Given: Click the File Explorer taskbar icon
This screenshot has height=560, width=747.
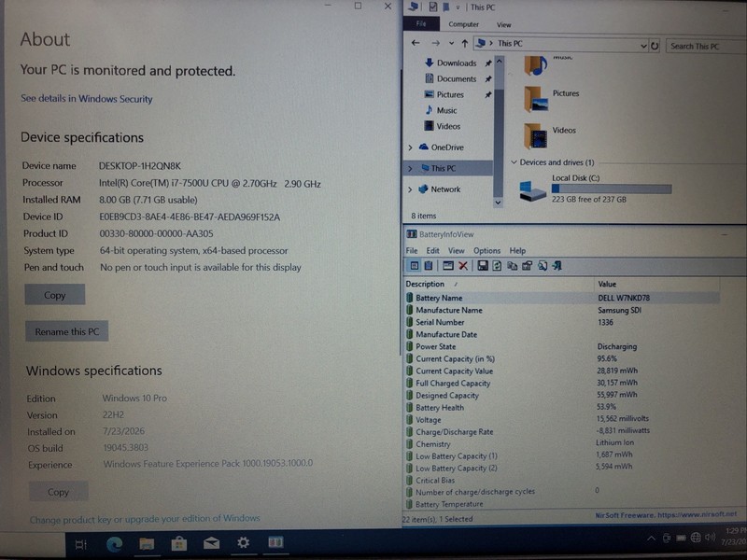Looking at the screenshot, I should pyautogui.click(x=147, y=543).
